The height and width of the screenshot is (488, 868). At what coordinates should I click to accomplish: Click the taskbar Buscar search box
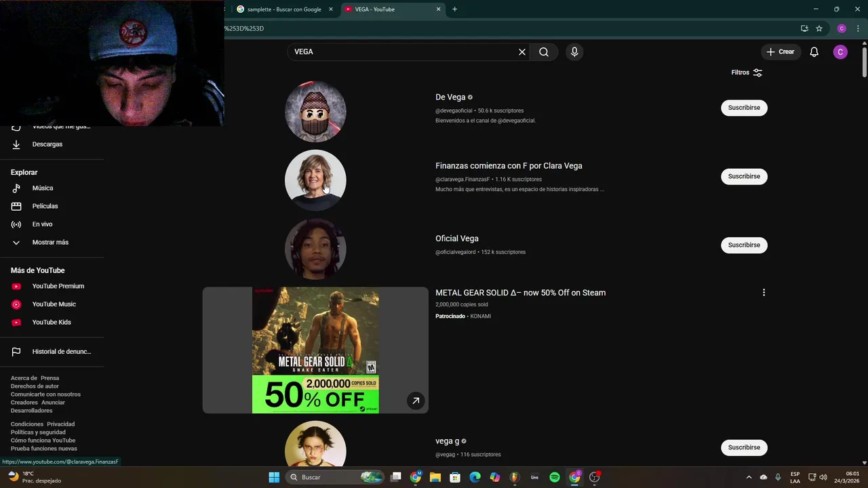tap(334, 477)
